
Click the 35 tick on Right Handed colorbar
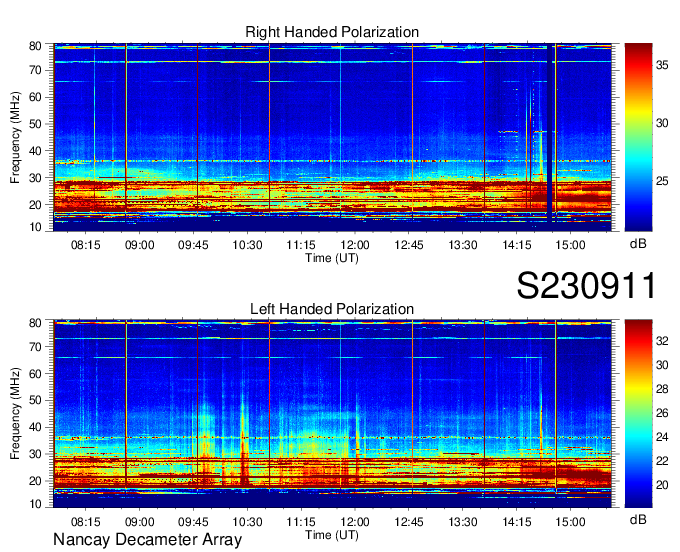(x=662, y=65)
